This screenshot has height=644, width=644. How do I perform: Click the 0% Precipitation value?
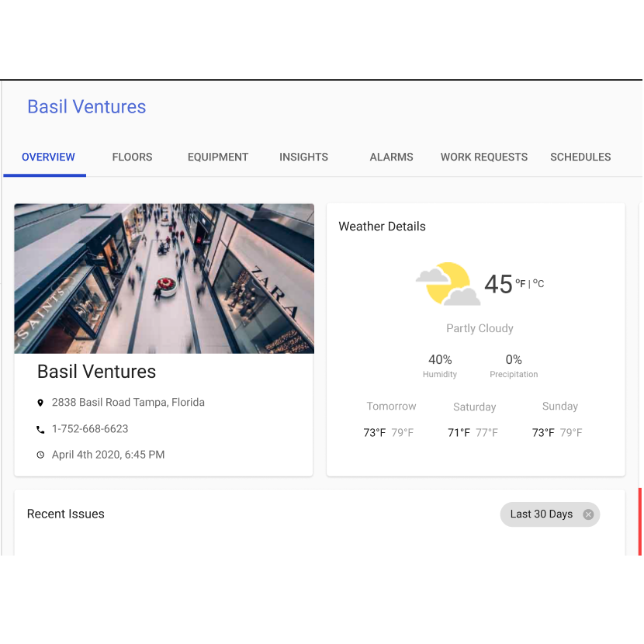pyautogui.click(x=514, y=360)
